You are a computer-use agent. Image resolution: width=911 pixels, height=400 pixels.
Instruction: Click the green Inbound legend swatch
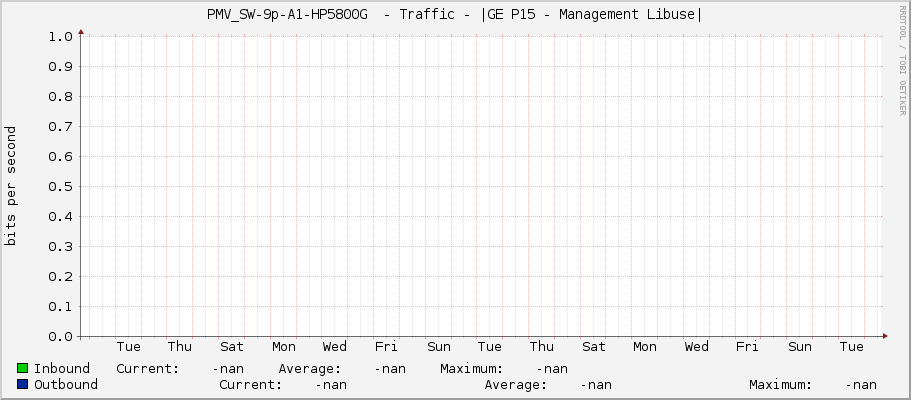pyautogui.click(x=23, y=368)
